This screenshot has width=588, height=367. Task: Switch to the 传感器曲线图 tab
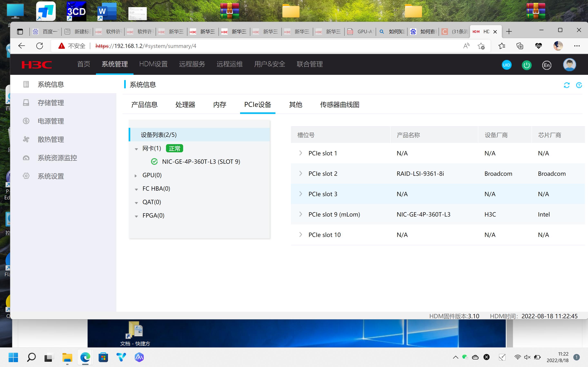coord(340,105)
